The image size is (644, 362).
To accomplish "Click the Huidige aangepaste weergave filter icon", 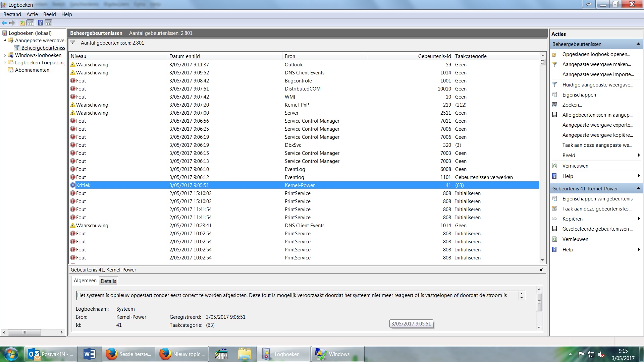I will [x=554, y=84].
